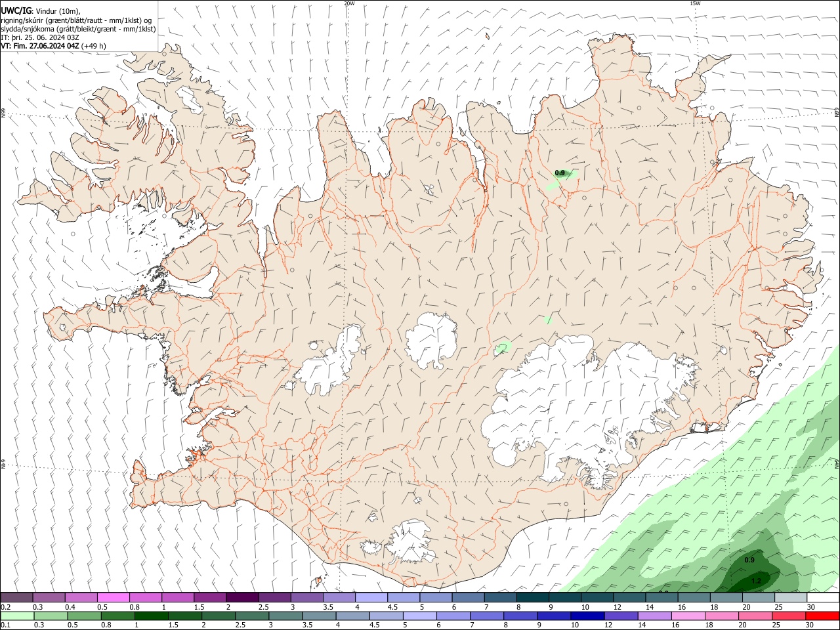The image size is (840, 630).
Task: Click the valid time line "VT: Fim. 27.06.2024 04Z"
Action: 40,46
